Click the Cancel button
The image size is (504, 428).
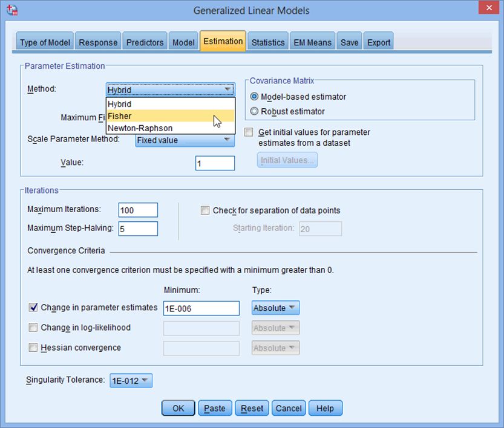(289, 408)
